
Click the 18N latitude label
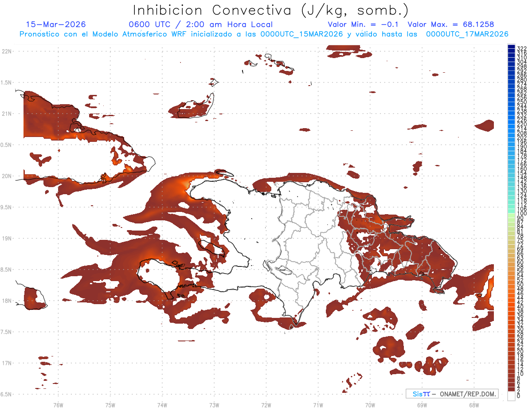click(x=6, y=301)
